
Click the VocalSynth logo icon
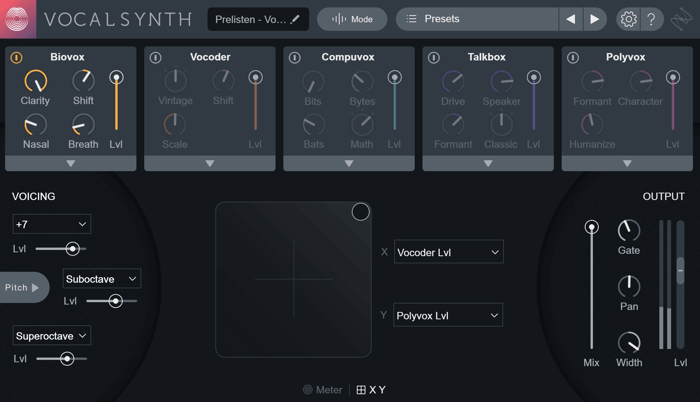[18, 19]
